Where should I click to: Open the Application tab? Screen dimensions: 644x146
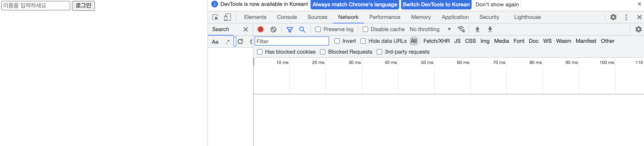click(455, 17)
